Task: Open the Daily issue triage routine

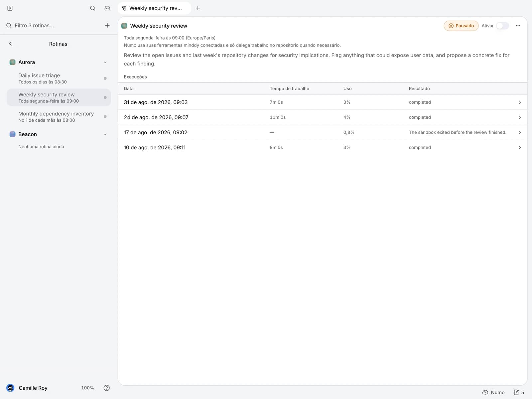Action: (59, 78)
